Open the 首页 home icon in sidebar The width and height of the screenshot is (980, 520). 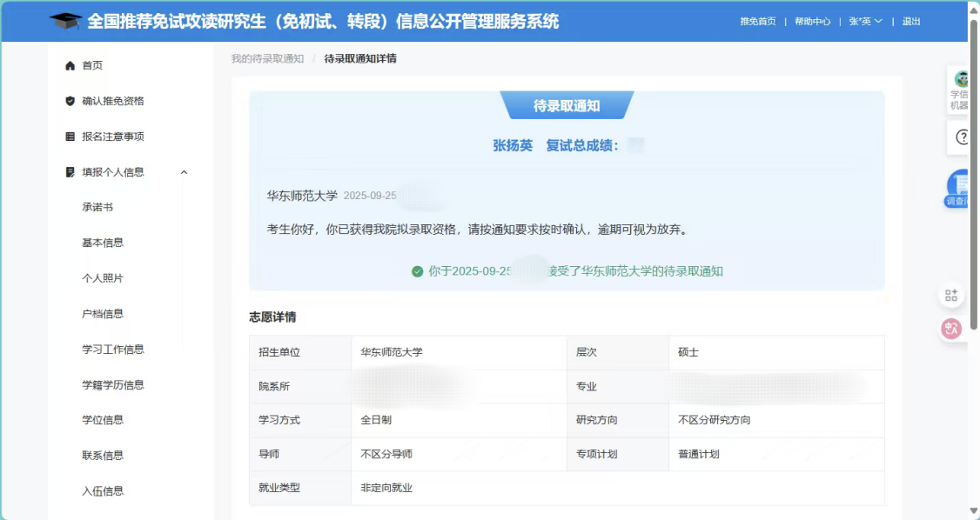[69, 65]
